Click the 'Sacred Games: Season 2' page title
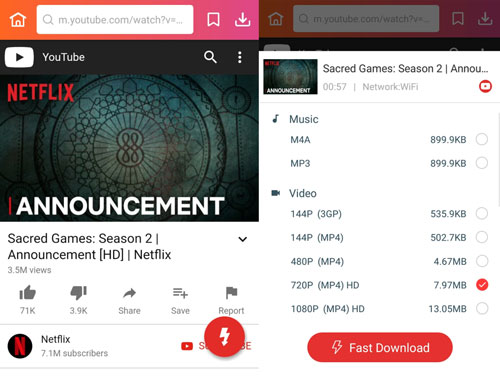 click(89, 247)
